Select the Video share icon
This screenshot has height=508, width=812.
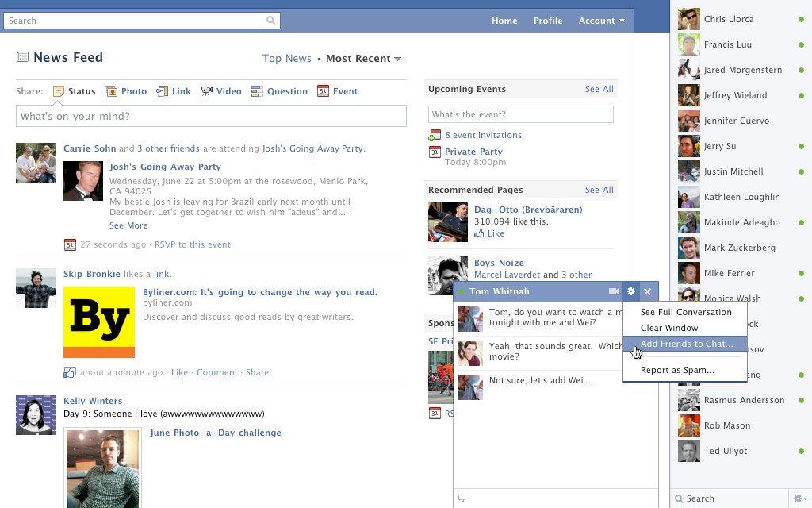tap(207, 91)
